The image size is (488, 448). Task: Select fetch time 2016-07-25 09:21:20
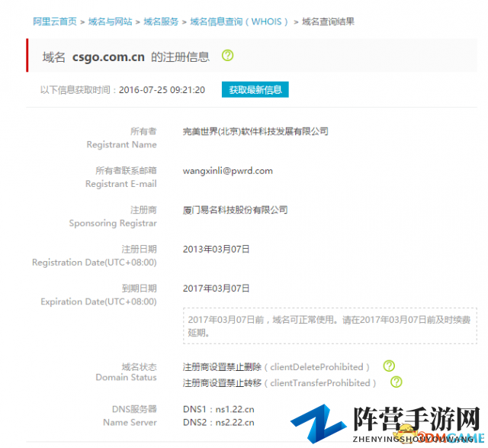tap(162, 90)
